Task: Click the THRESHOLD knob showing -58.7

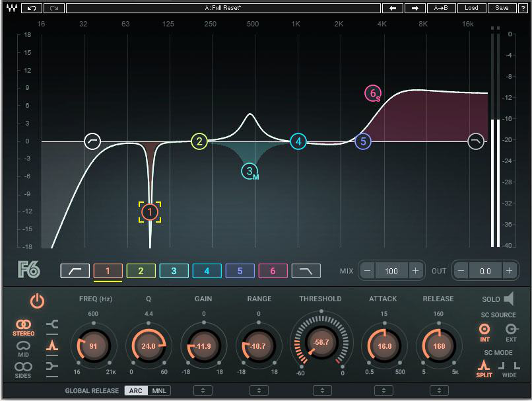Action: tap(321, 342)
